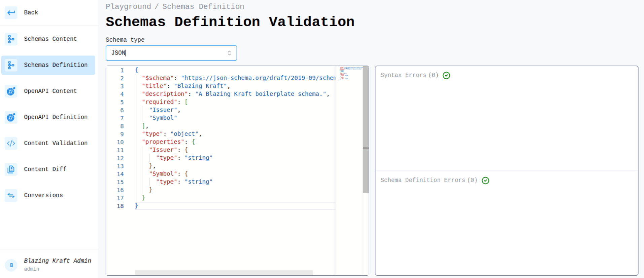Viewport: 644px width, 278px height.
Task: Open OpenAPI Content page
Action: [x=48, y=91]
